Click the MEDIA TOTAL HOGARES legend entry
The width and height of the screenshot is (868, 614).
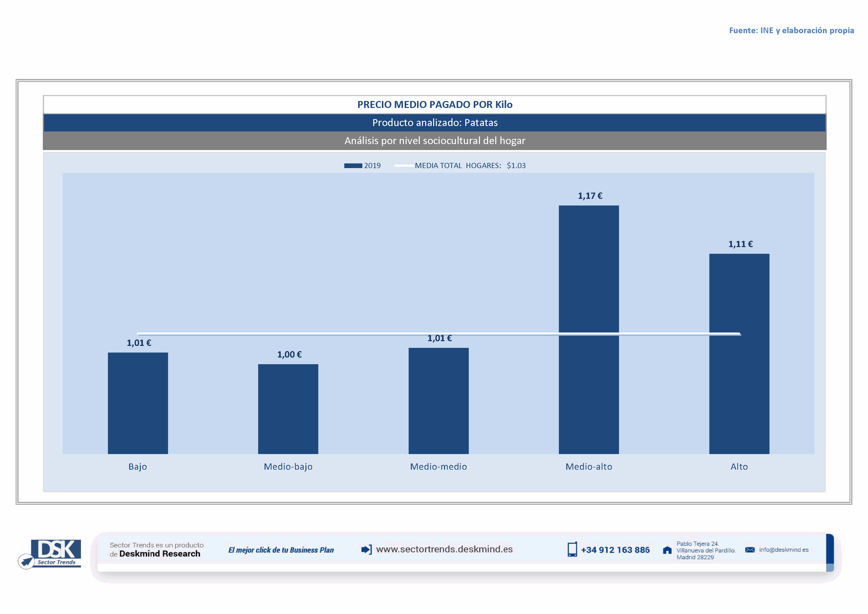(x=470, y=166)
